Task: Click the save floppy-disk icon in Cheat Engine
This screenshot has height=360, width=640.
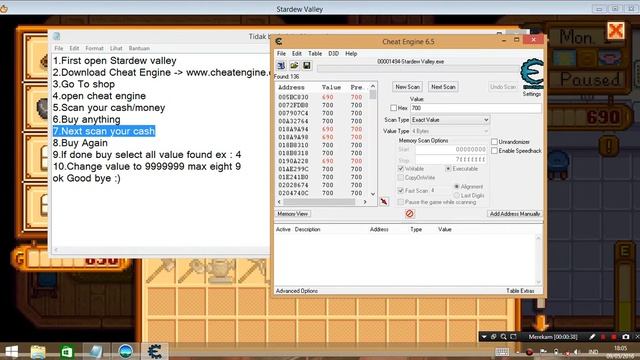Action: click(x=307, y=65)
